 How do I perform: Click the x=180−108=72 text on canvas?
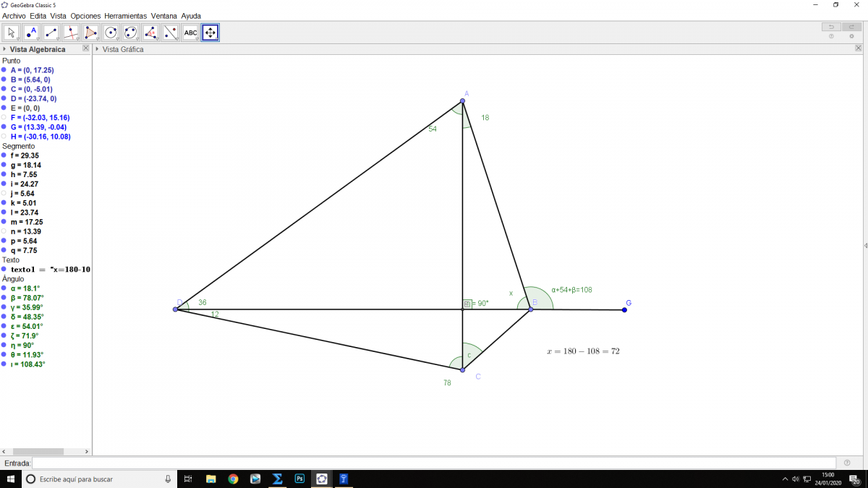pos(583,351)
